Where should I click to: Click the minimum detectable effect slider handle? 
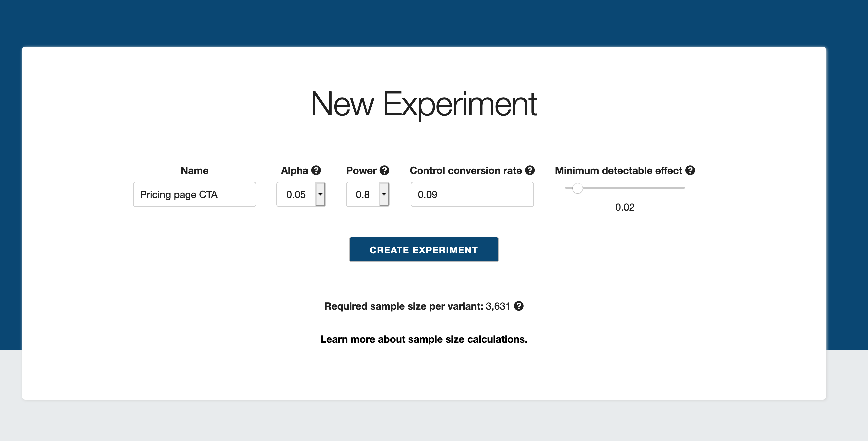[x=577, y=188]
